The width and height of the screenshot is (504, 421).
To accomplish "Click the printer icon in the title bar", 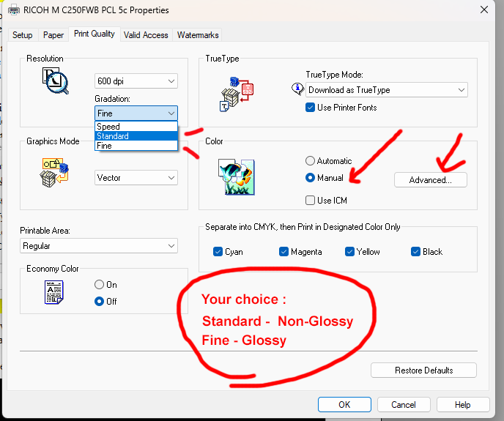I will (15, 10).
